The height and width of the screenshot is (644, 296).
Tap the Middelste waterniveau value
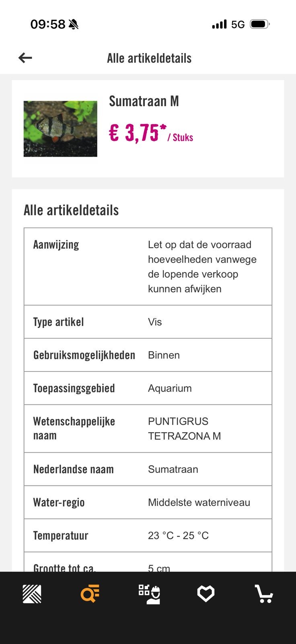199,502
